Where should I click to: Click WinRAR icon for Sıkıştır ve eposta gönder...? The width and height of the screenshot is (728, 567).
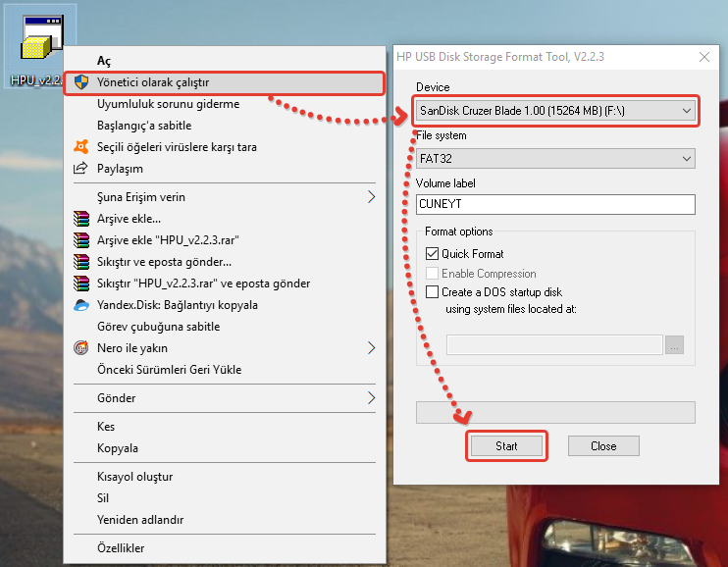point(81,262)
